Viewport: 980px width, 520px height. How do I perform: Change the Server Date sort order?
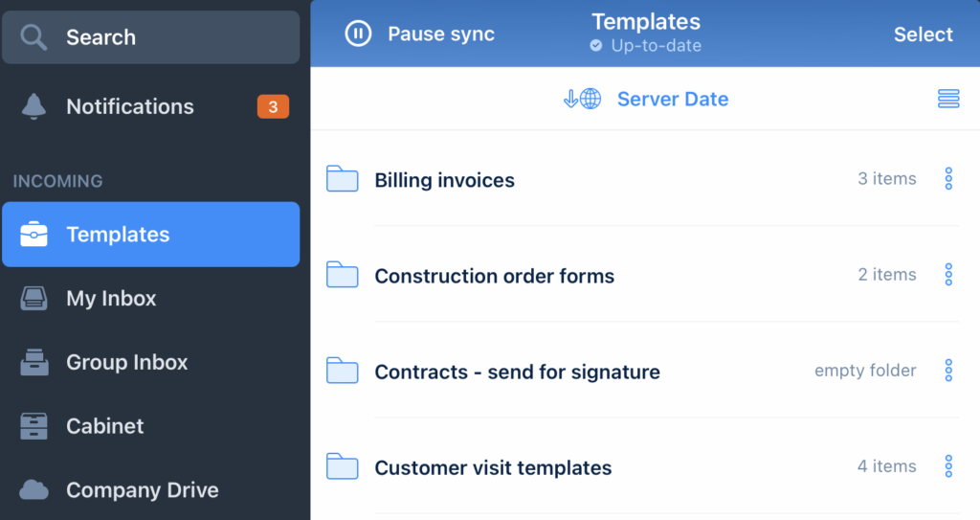[x=646, y=99]
